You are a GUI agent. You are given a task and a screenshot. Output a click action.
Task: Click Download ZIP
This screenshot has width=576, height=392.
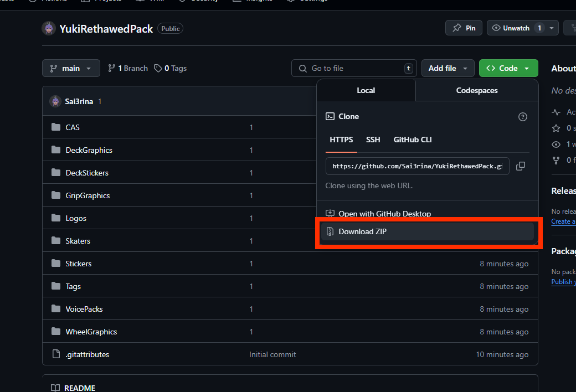pyautogui.click(x=362, y=231)
